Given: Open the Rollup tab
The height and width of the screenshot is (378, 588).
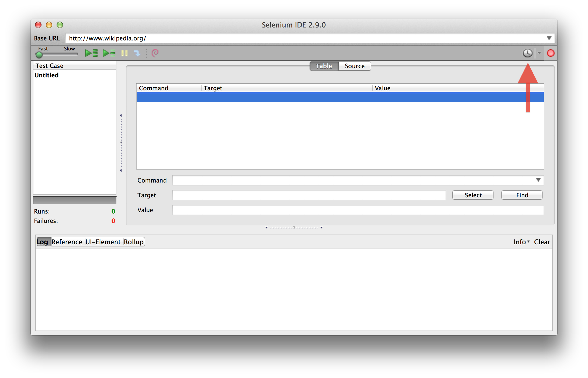Looking at the screenshot, I should pos(134,242).
